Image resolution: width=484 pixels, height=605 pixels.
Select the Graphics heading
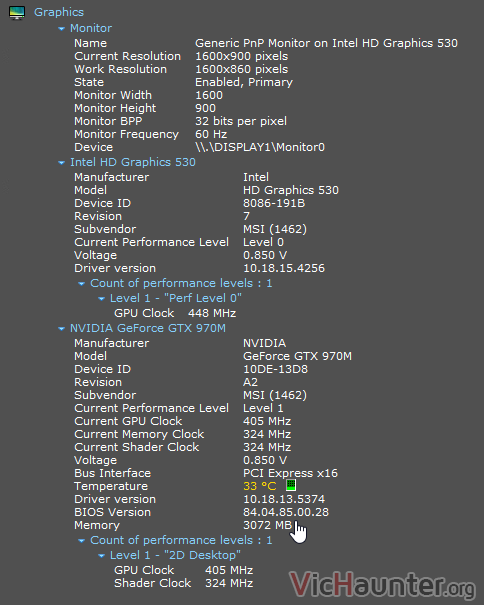59,12
